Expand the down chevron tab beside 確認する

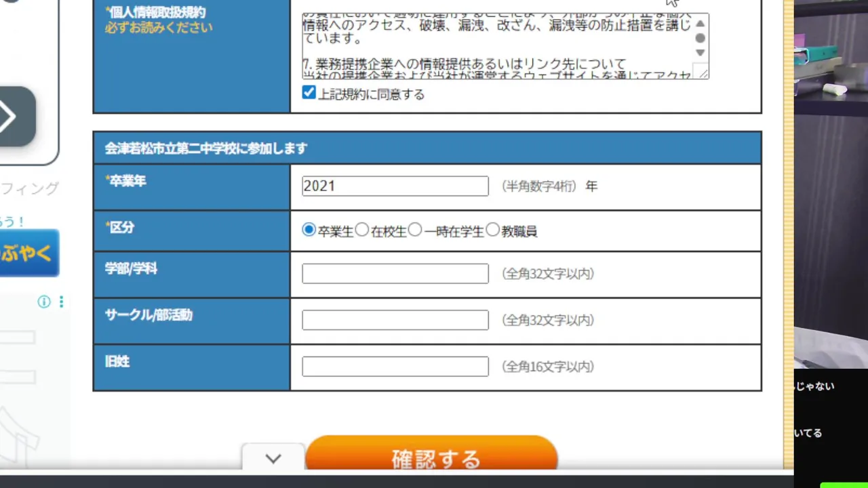coord(273,458)
